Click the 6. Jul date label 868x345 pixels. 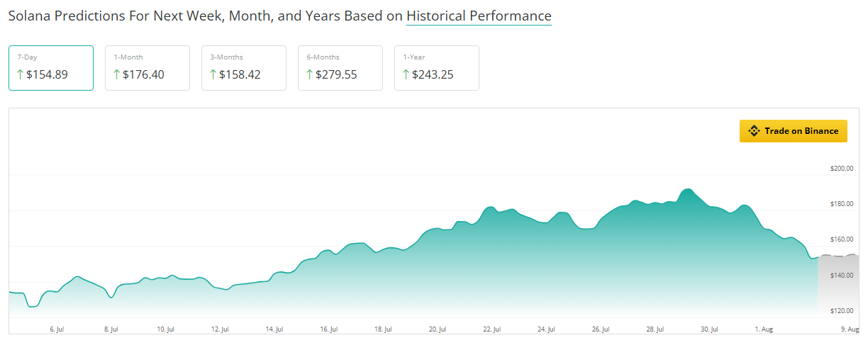(x=57, y=329)
